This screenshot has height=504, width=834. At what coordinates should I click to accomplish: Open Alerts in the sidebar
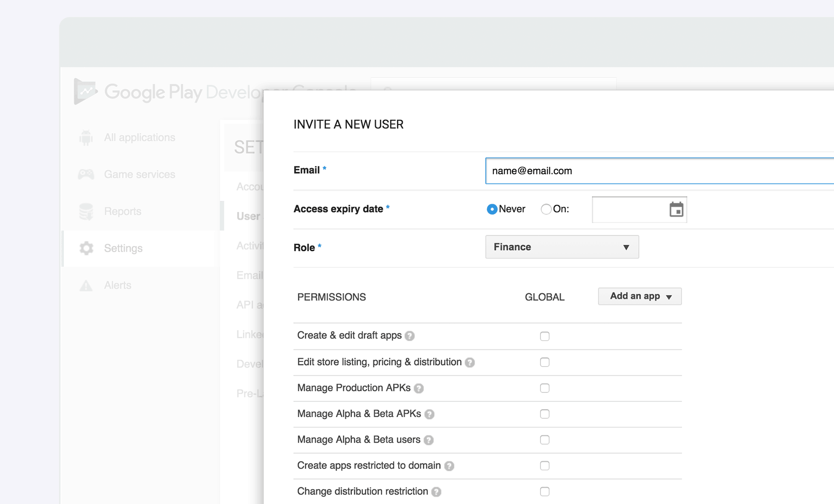coord(117,285)
